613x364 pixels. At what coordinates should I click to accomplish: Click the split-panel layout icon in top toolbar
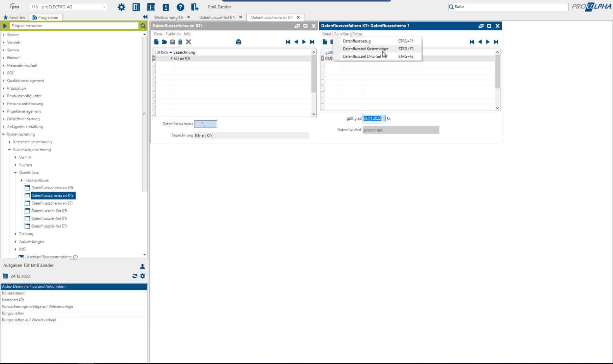[151, 7]
